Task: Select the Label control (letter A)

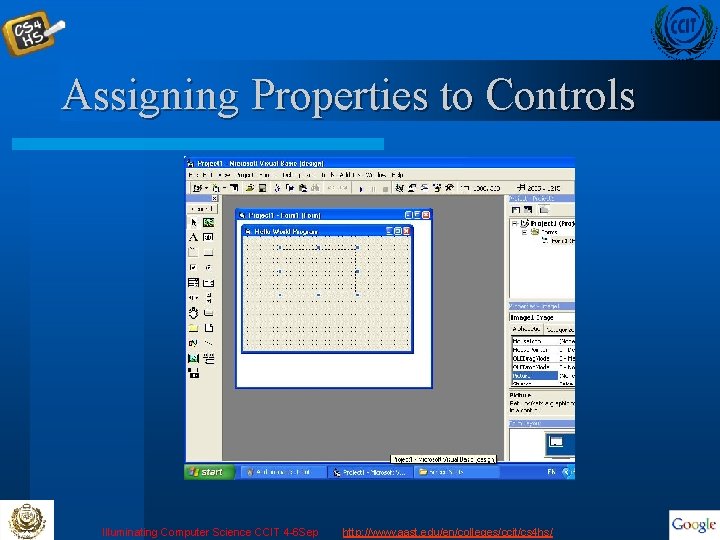Action: pyautogui.click(x=193, y=237)
